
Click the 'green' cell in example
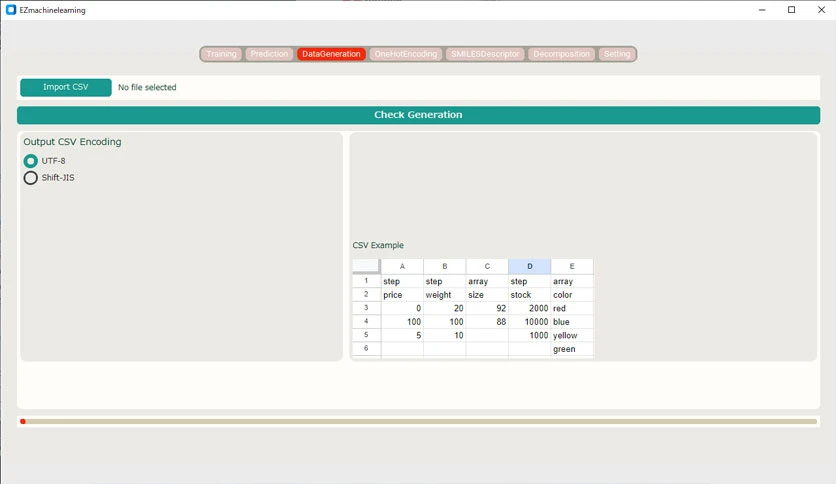(x=572, y=349)
